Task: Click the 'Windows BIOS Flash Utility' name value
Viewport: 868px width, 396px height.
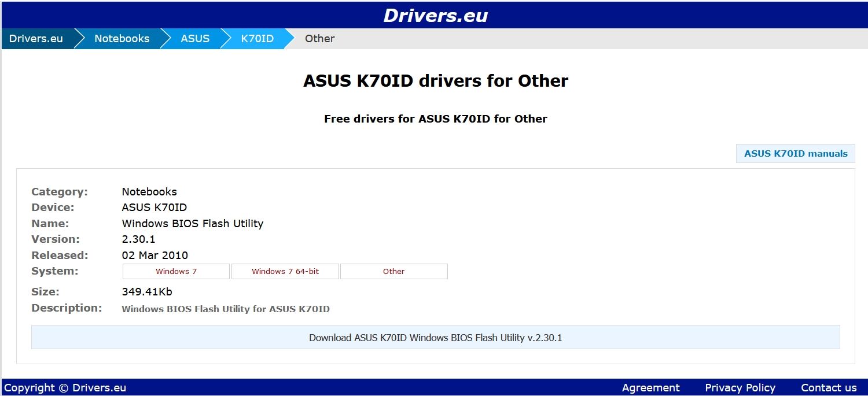Action: click(193, 223)
